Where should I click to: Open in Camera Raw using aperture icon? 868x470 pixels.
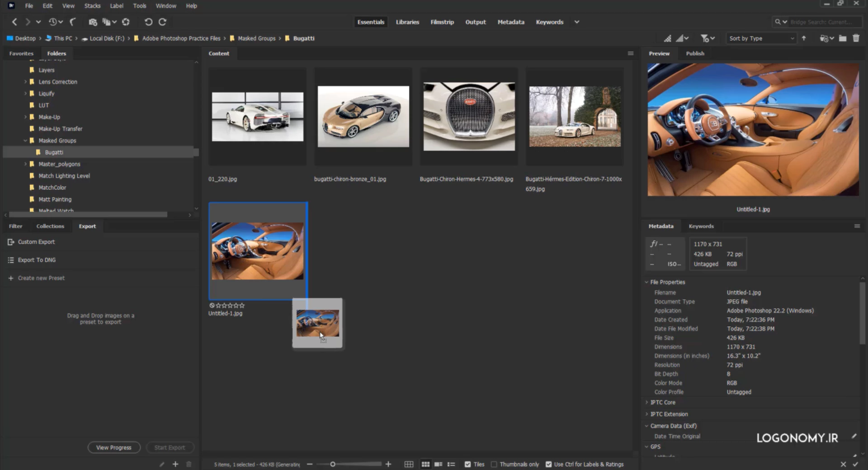tap(126, 22)
